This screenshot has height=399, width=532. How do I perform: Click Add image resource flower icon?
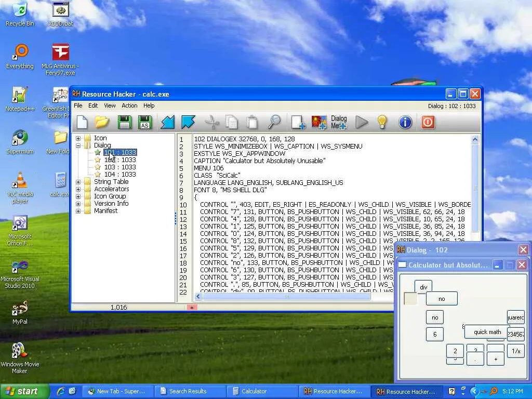pos(319,122)
